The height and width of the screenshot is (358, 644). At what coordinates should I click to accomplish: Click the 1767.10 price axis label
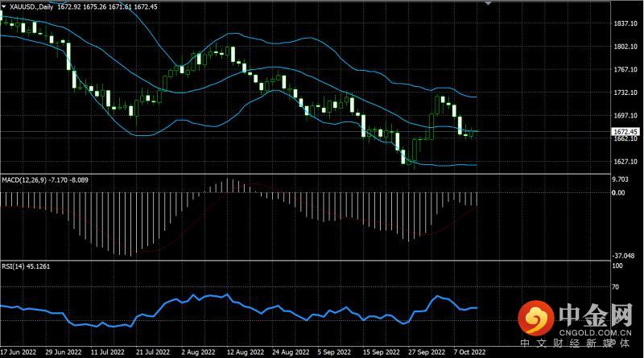click(625, 70)
